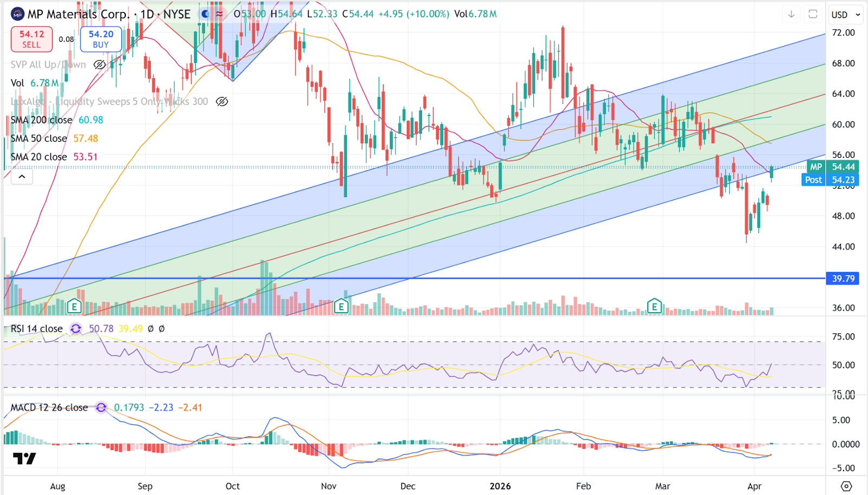Click the 72.00 price scale label
868x495 pixels.
(844, 33)
